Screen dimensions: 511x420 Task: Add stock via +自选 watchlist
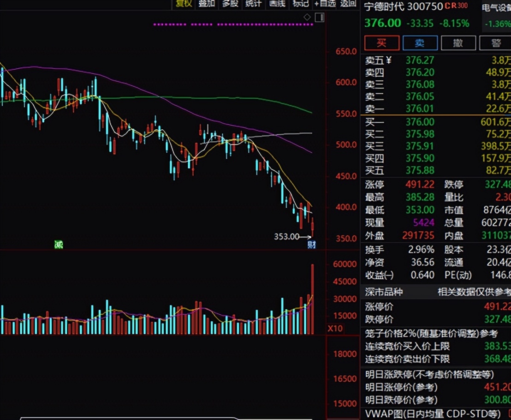coord(325,4)
